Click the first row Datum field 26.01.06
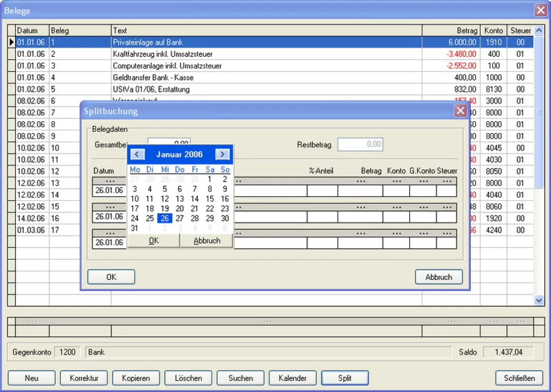The width and height of the screenshot is (551, 392). tap(109, 190)
